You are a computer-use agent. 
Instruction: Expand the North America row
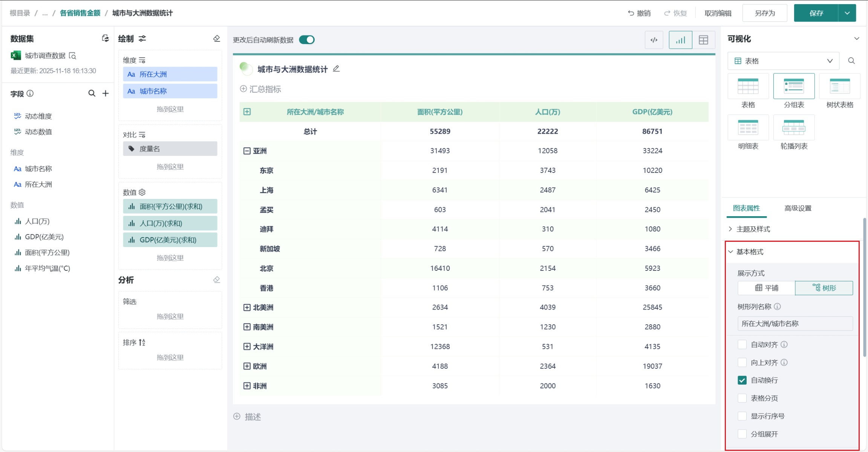tap(247, 307)
